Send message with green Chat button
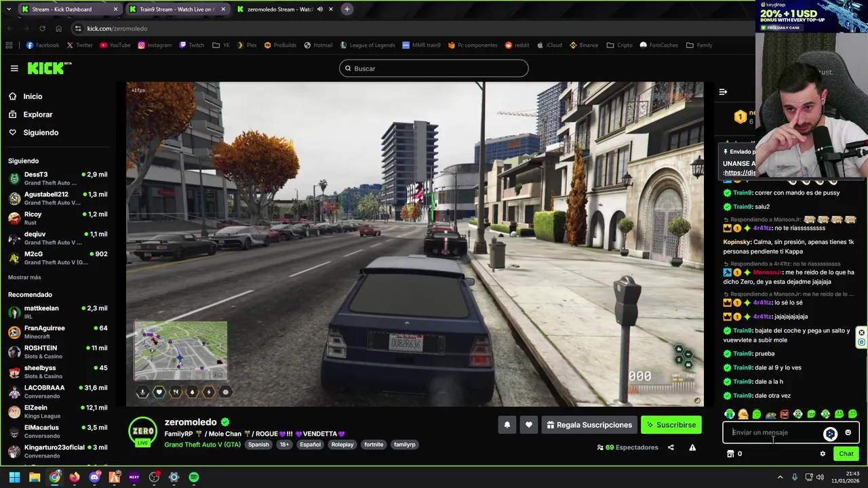Screen dimensions: 868x488 click(x=846, y=454)
